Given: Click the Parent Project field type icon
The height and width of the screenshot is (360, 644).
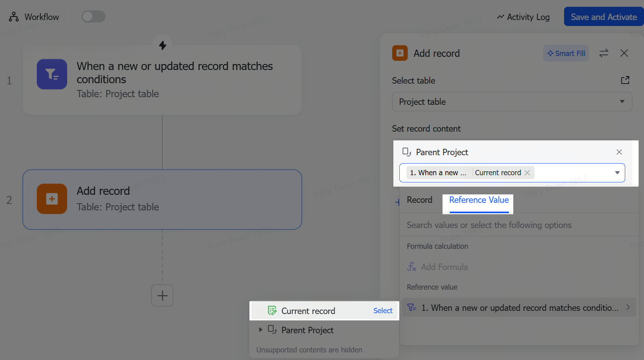Looking at the screenshot, I should [407, 152].
